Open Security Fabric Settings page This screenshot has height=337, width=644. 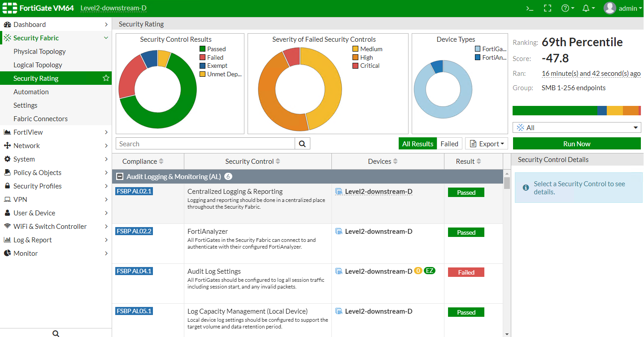coord(26,105)
